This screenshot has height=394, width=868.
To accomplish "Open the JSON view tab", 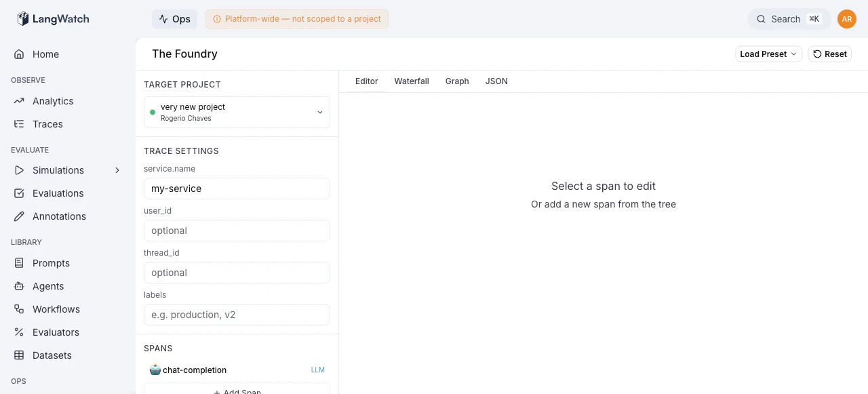I will click(496, 81).
